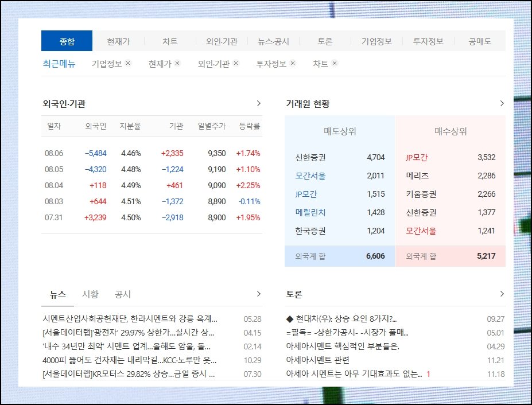Open post 아세아 시멘트는 아무 기대효과도 없는
This screenshot has width=532, height=405.
click(x=354, y=374)
